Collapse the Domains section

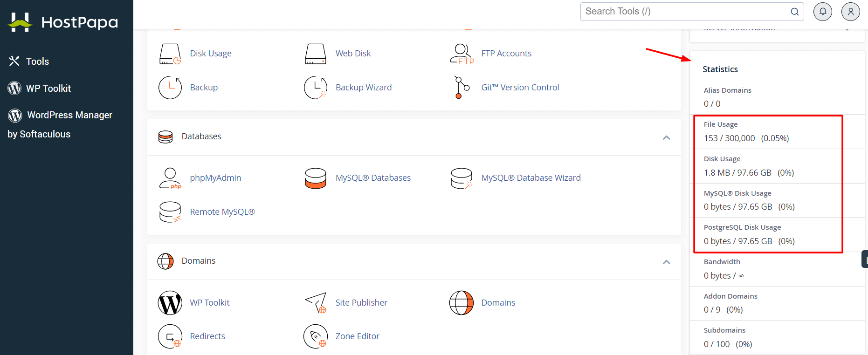tap(667, 262)
